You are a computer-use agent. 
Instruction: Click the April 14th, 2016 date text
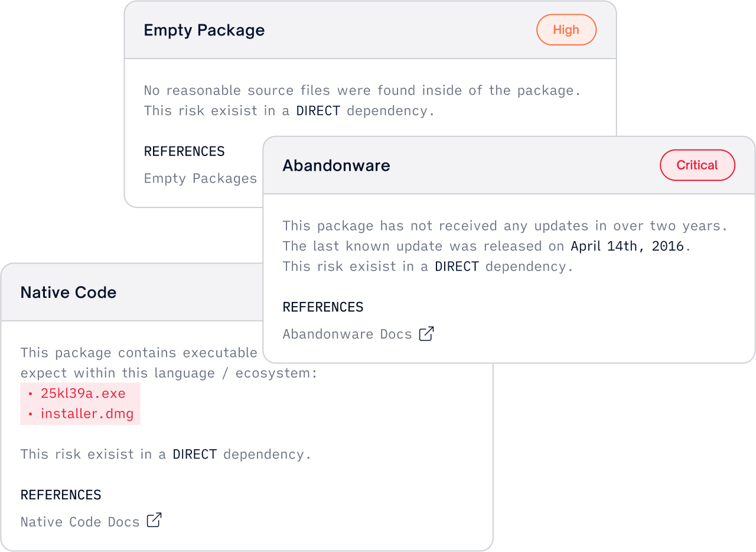[x=627, y=246]
